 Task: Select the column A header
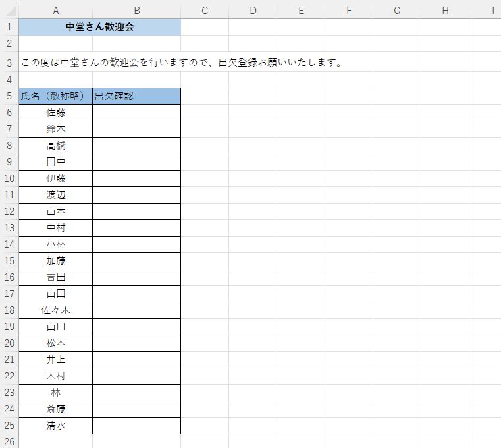55,10
